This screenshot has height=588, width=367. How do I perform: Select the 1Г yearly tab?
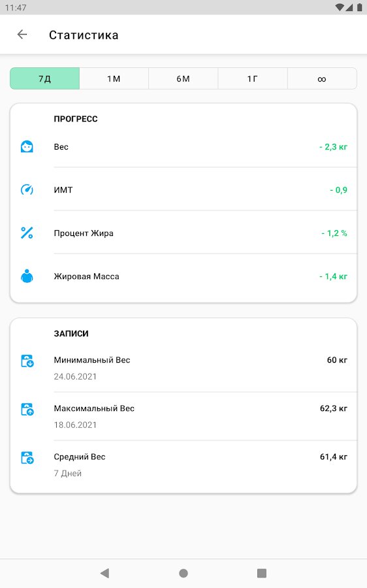[253, 78]
